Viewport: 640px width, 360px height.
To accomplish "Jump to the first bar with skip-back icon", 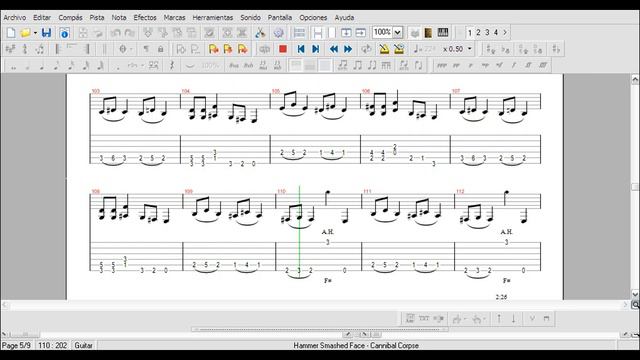I will pyautogui.click(x=301, y=49).
